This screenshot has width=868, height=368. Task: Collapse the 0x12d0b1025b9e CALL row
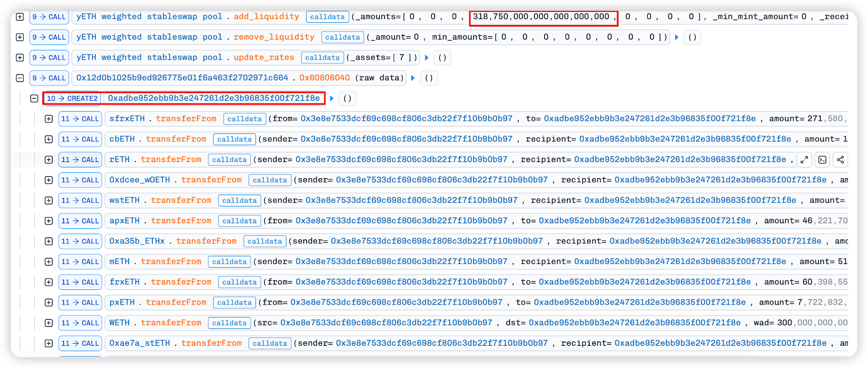pos(20,78)
